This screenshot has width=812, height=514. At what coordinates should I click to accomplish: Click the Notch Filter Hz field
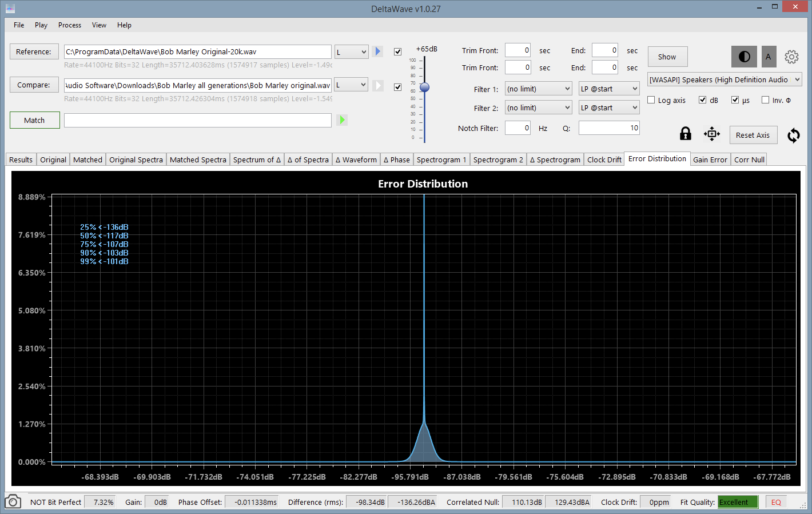[x=518, y=128]
